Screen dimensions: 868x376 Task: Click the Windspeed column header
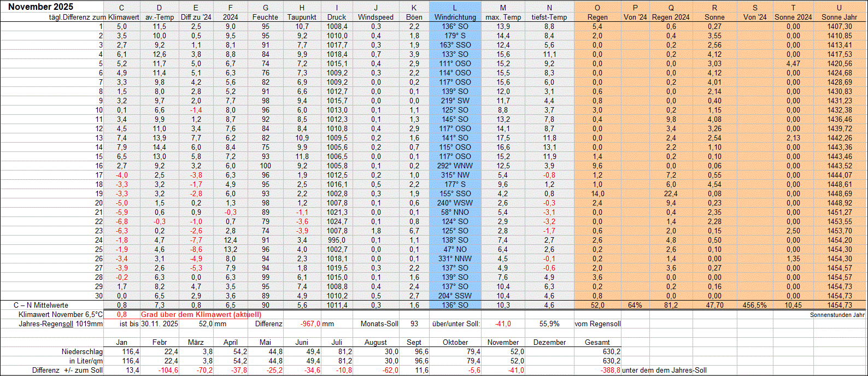tap(376, 17)
